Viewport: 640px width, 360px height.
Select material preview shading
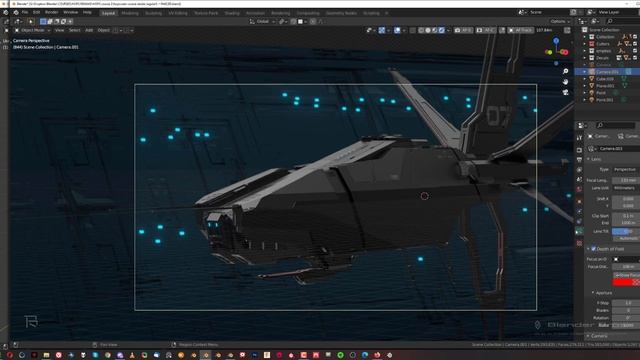coord(435,30)
